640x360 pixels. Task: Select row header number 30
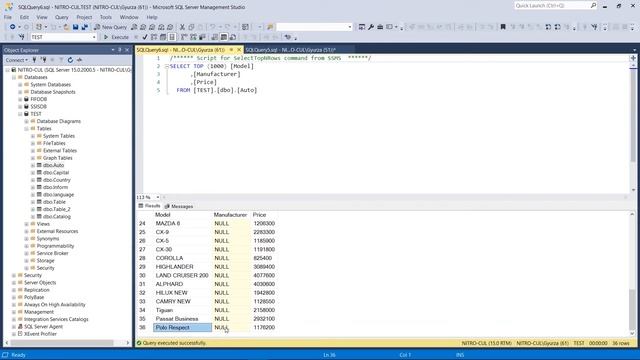coord(142,276)
